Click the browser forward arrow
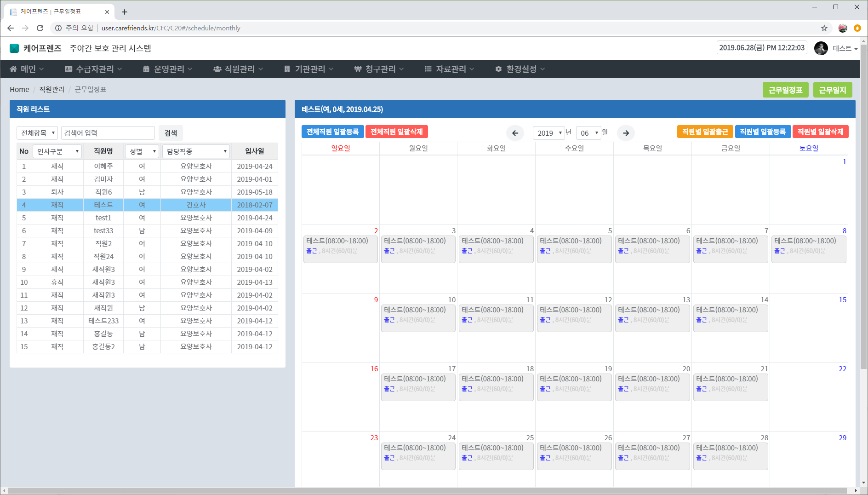The width and height of the screenshot is (868, 495). (25, 28)
